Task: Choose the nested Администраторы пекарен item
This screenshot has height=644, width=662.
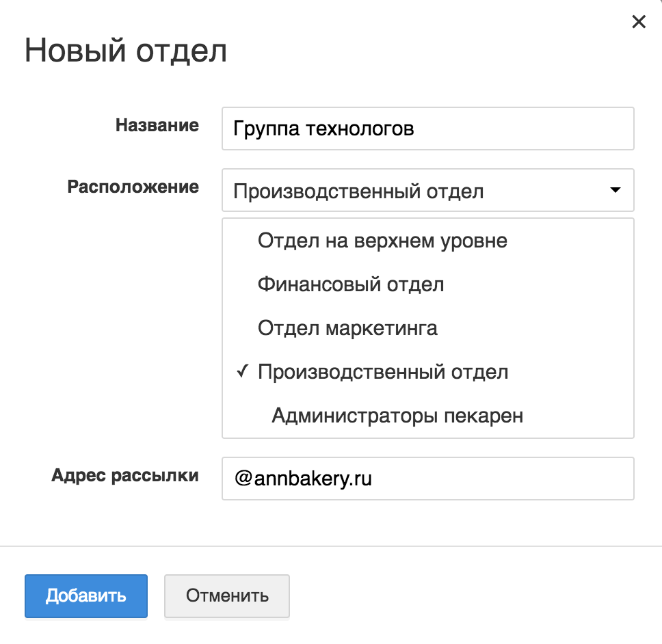Action: pos(397,416)
